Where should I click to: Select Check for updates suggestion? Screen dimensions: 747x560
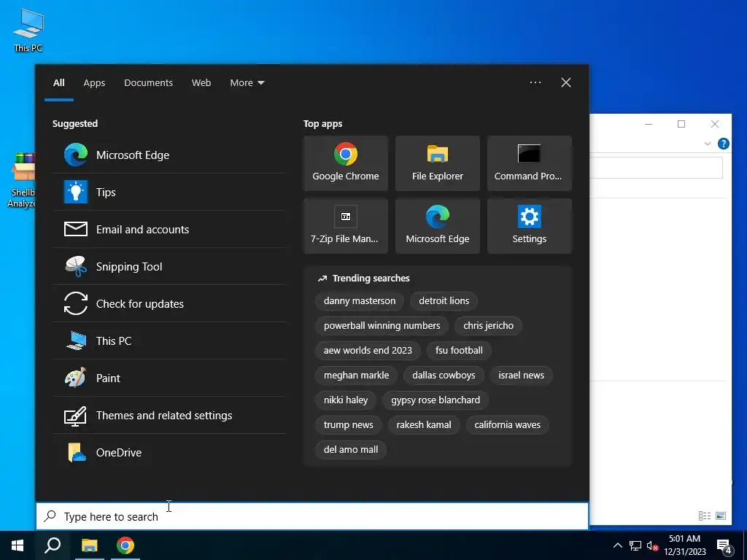169,303
